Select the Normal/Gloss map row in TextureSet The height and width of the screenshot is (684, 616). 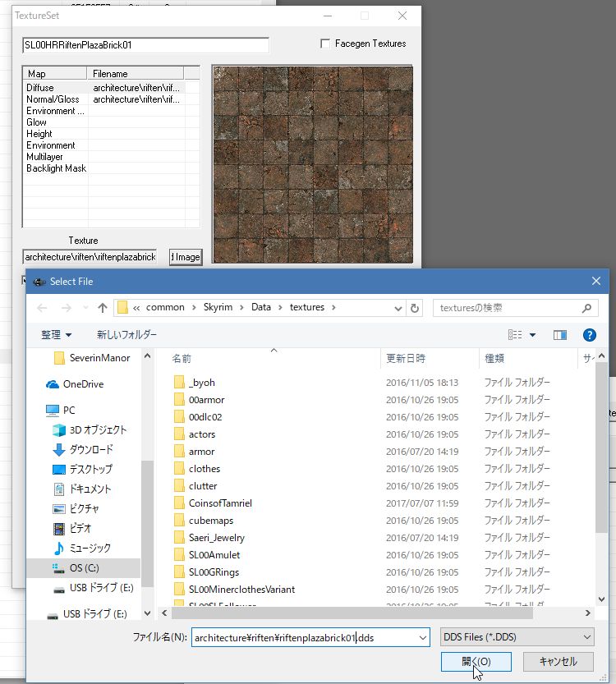point(104,99)
